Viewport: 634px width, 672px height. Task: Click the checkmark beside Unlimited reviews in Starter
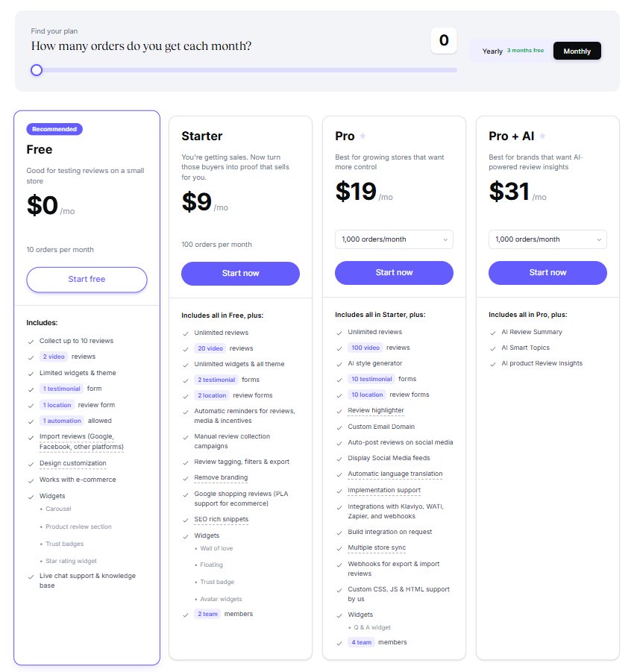click(x=184, y=332)
